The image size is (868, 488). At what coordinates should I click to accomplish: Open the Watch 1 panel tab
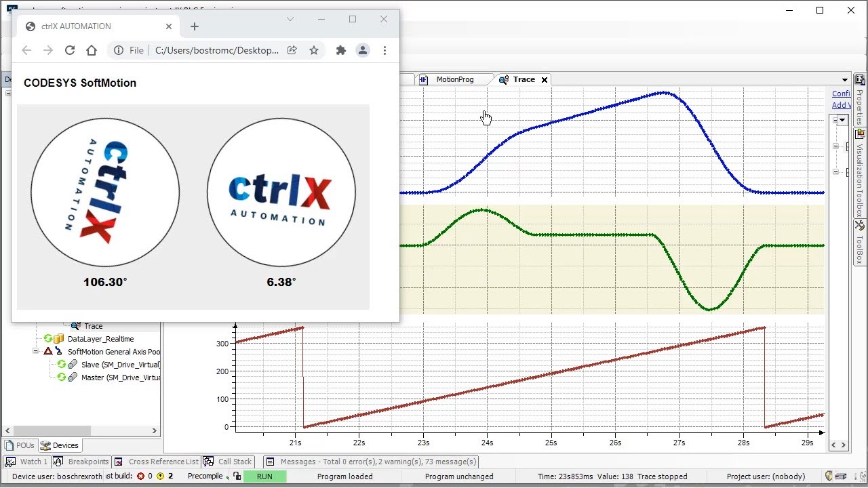pos(27,462)
